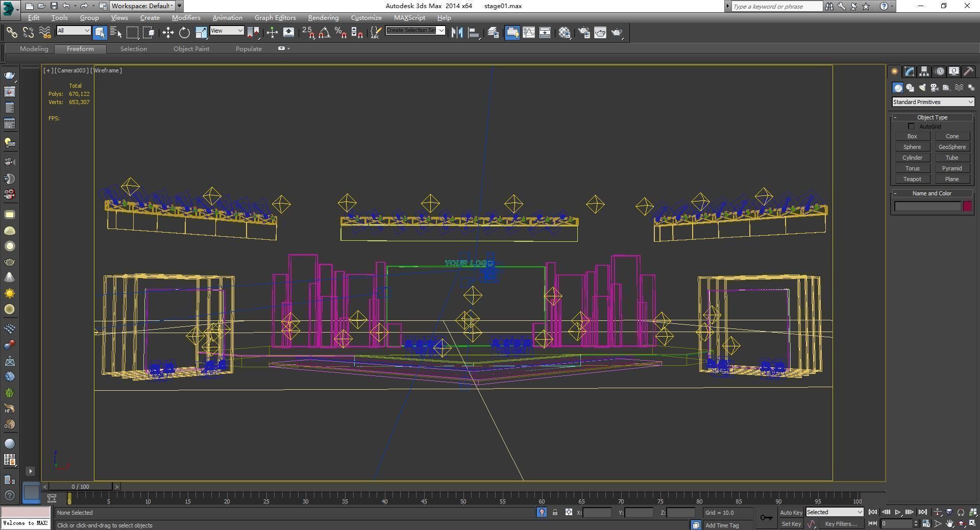Click the Pyramid button
Screen dimensions: 980x530
(x=952, y=168)
